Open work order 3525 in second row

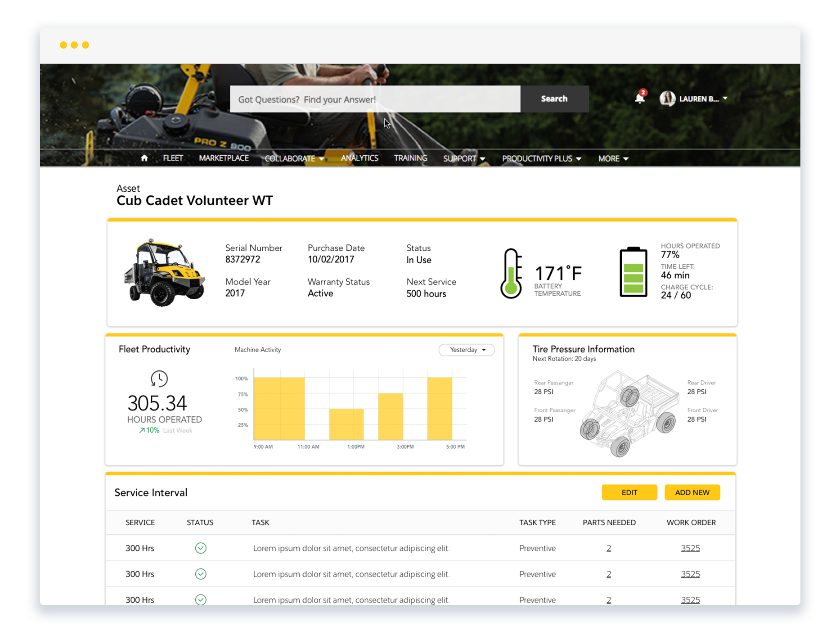point(690,574)
